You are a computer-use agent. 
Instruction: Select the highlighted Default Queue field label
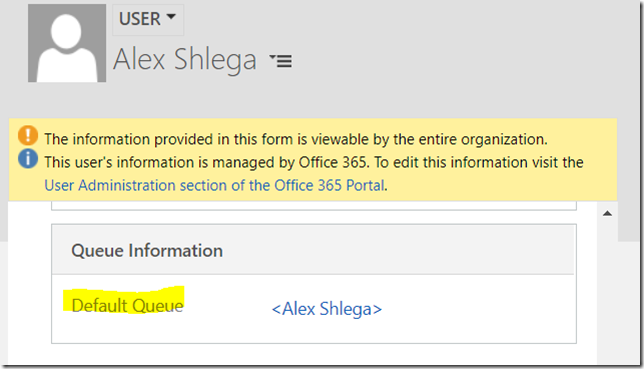127,306
